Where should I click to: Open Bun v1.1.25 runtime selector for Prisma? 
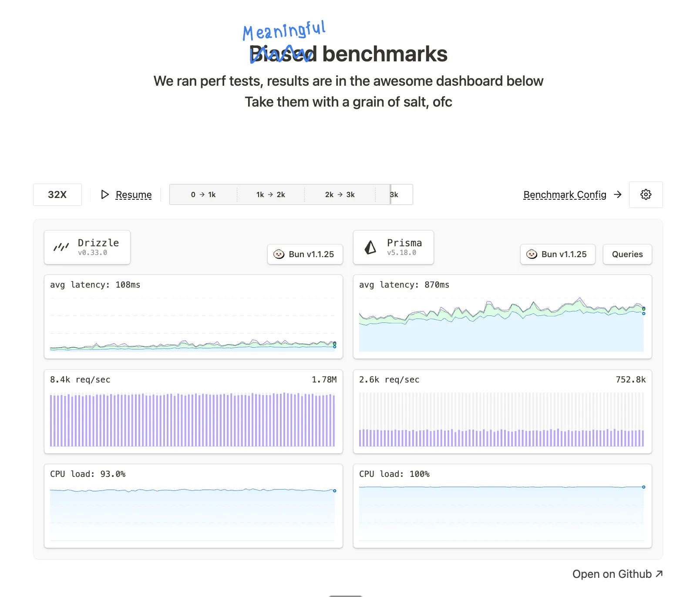[558, 254]
